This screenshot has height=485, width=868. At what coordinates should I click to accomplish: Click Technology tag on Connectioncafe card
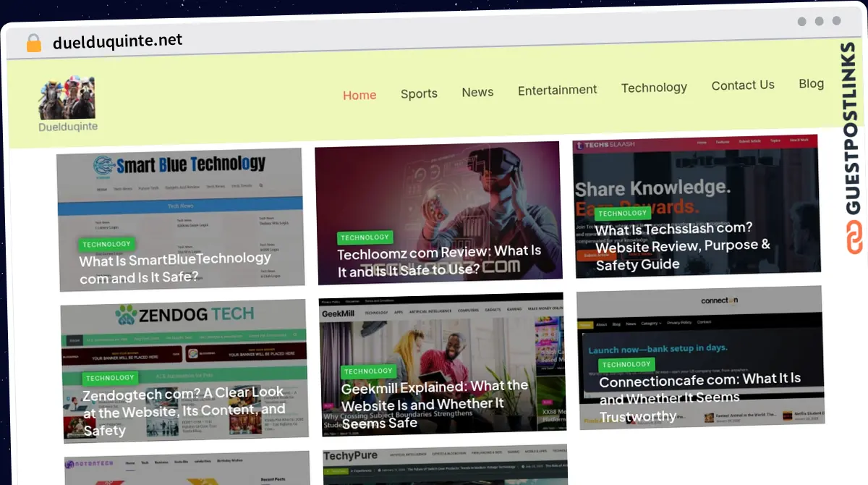pyautogui.click(x=626, y=365)
